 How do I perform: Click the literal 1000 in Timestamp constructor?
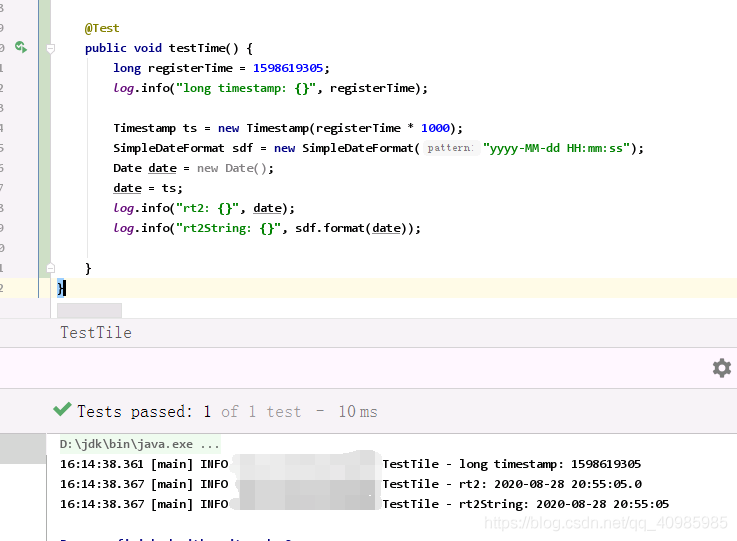[435, 128]
